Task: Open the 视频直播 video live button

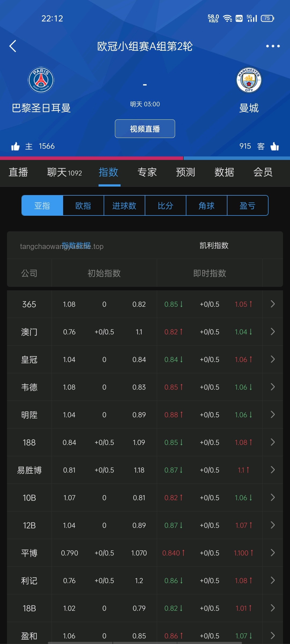Action: tap(145, 129)
